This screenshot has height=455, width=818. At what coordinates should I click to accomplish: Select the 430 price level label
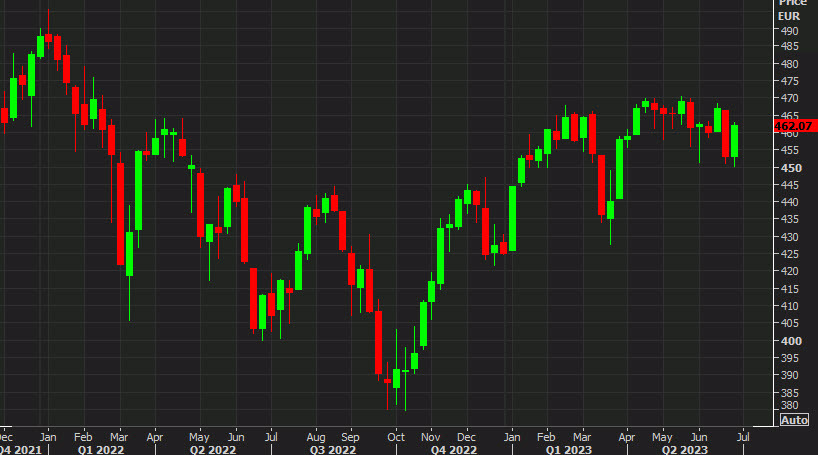789,237
